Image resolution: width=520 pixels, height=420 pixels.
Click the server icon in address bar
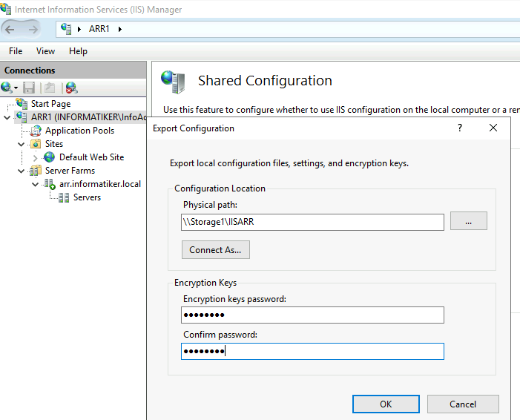pyautogui.click(x=66, y=29)
